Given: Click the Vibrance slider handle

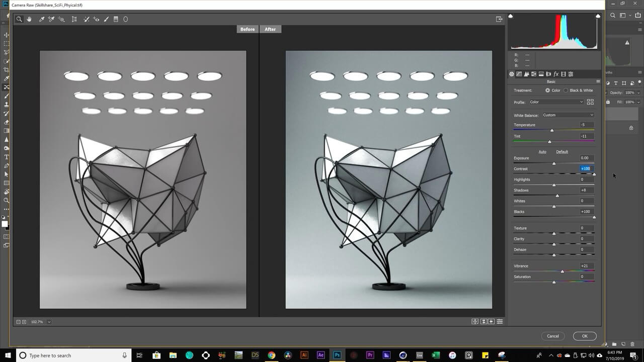Looking at the screenshot, I should click(562, 271).
